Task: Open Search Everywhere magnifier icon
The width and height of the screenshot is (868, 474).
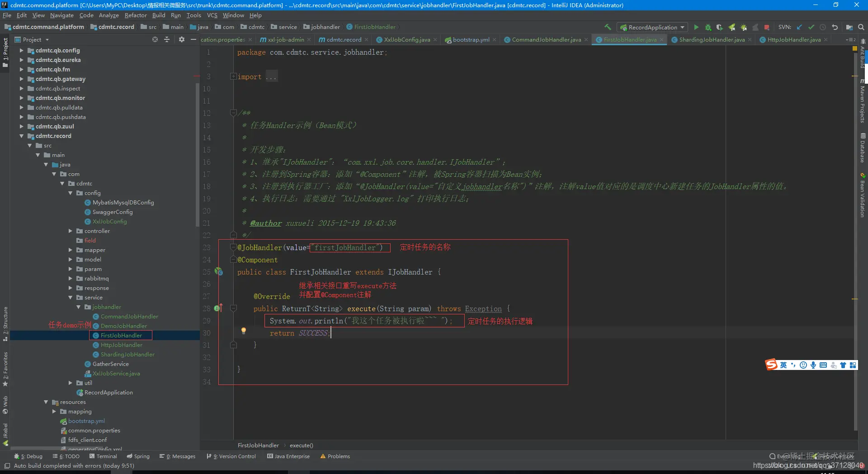Action: click(861, 27)
